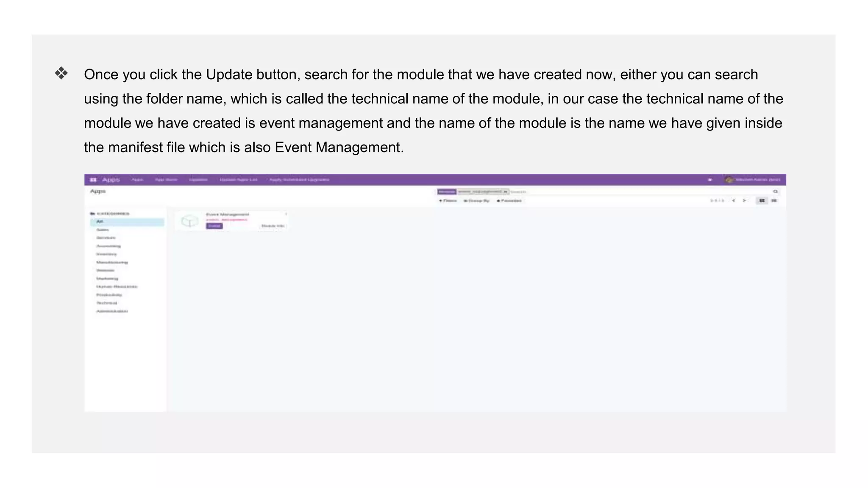This screenshot has height=488, width=868.
Task: Click the search magnifier icon
Action: [x=776, y=191]
